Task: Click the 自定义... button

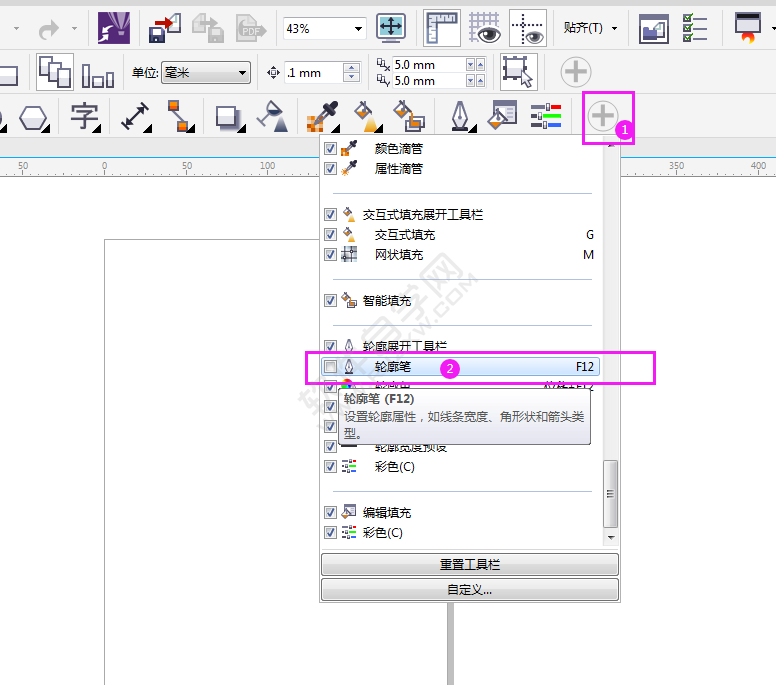Action: pyautogui.click(x=470, y=589)
